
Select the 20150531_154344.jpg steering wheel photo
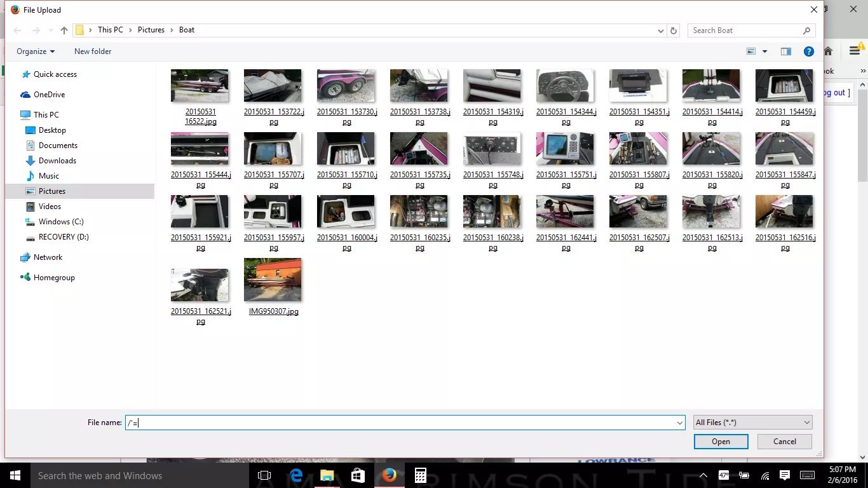pos(565,86)
